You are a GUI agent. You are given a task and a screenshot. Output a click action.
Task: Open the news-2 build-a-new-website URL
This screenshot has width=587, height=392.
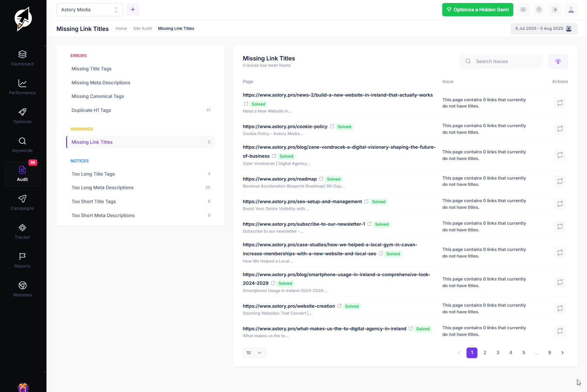pyautogui.click(x=338, y=95)
